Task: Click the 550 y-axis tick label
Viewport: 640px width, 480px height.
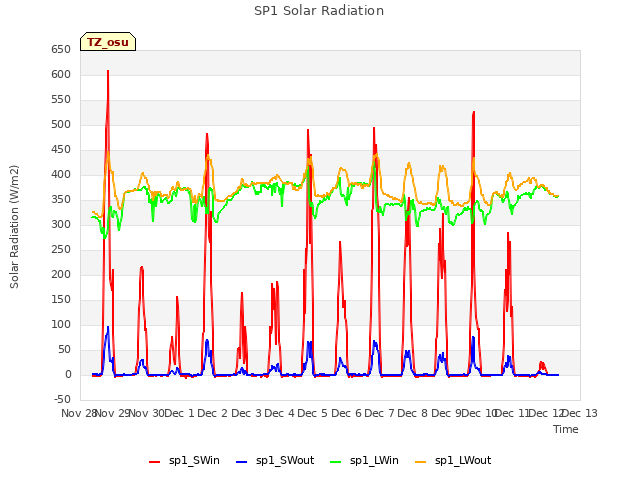Action: 61,100
